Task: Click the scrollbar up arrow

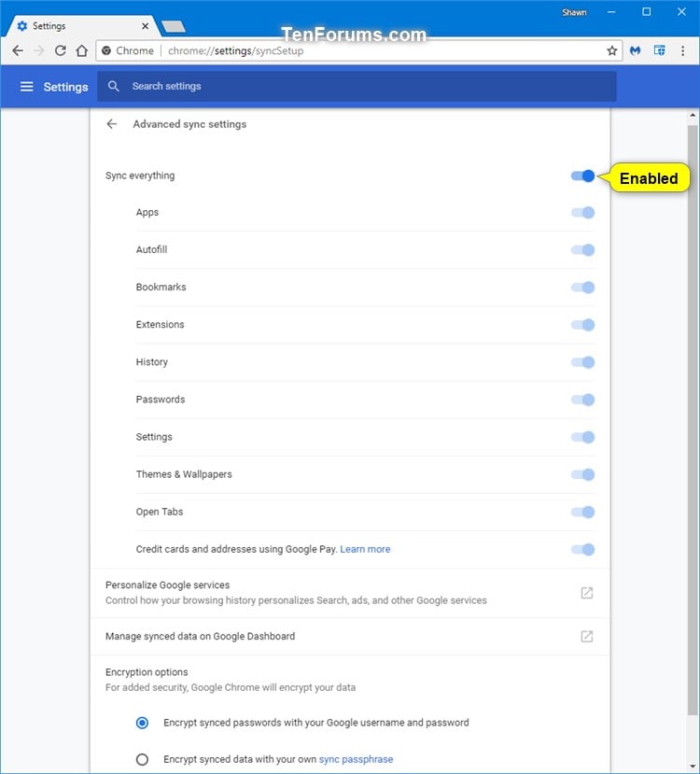Action: 693,116
